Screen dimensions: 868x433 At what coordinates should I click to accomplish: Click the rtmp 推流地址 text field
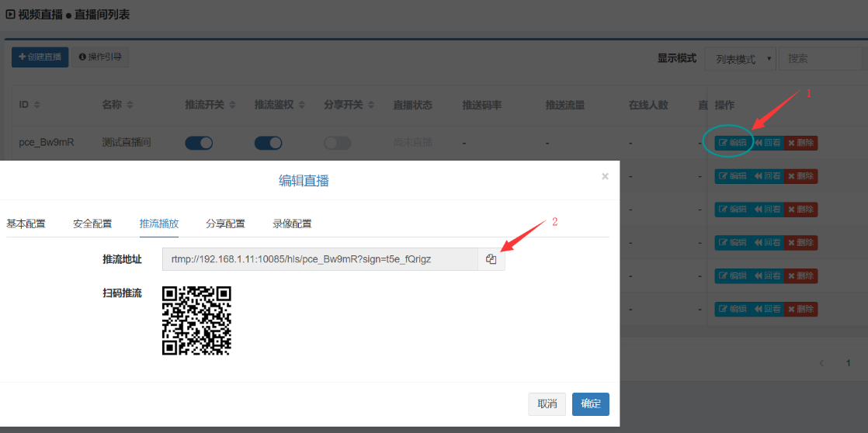(320, 259)
